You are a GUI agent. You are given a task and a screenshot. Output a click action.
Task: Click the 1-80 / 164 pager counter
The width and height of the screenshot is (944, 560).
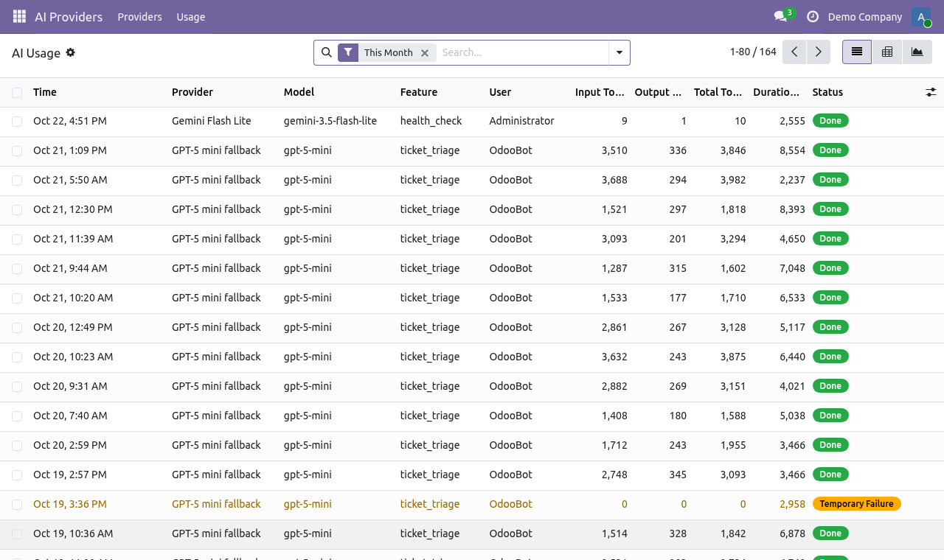point(753,52)
